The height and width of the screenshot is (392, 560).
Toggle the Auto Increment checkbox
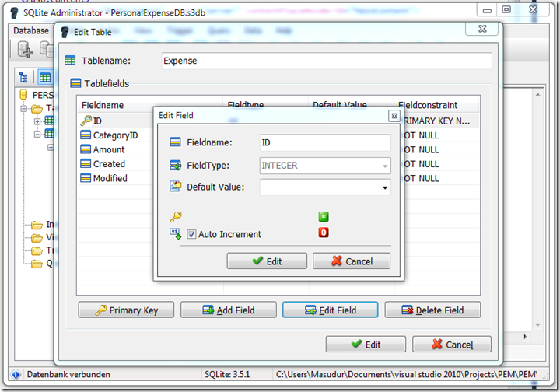191,234
